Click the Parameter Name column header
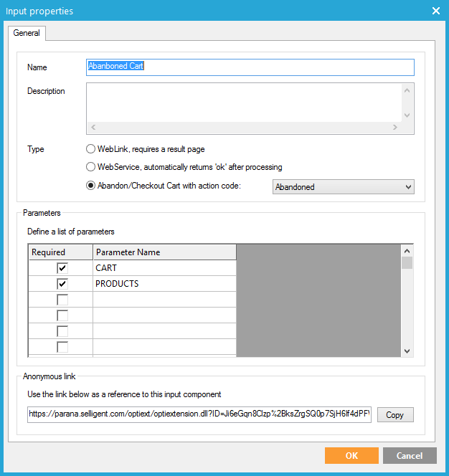 click(x=164, y=252)
